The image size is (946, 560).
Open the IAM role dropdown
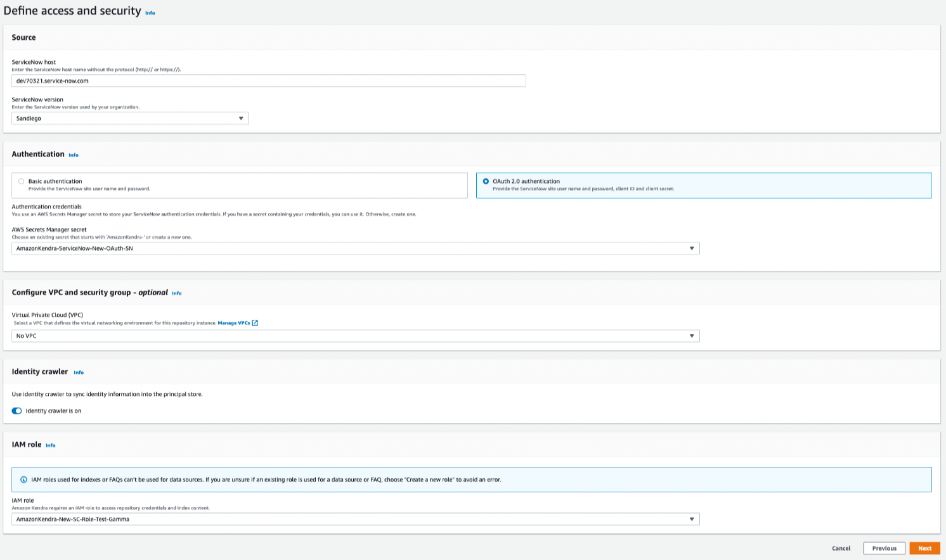pos(355,519)
